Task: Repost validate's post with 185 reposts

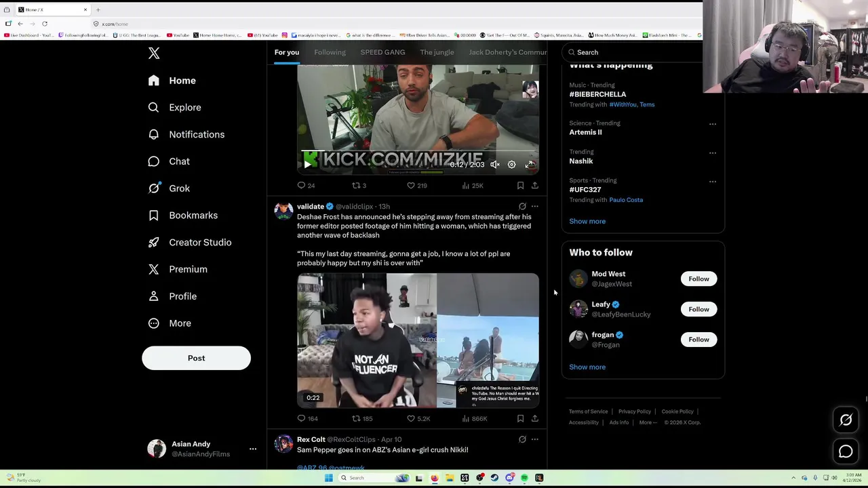Action: (362, 418)
